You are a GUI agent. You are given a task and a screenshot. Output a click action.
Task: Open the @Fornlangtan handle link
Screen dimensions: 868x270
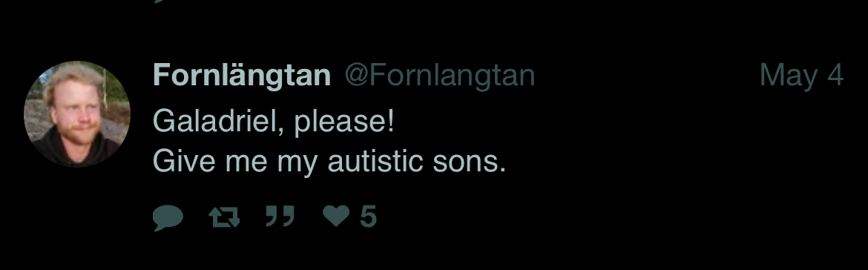point(440,76)
